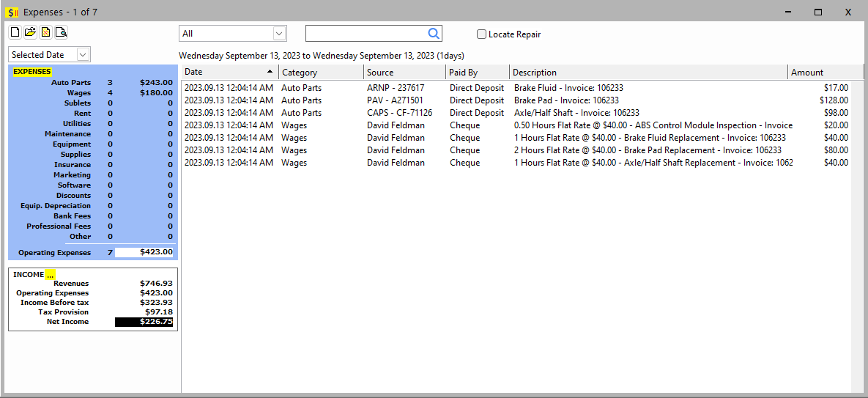Click the $128.00 amount cell
This screenshot has height=398, width=868.
coord(834,100)
